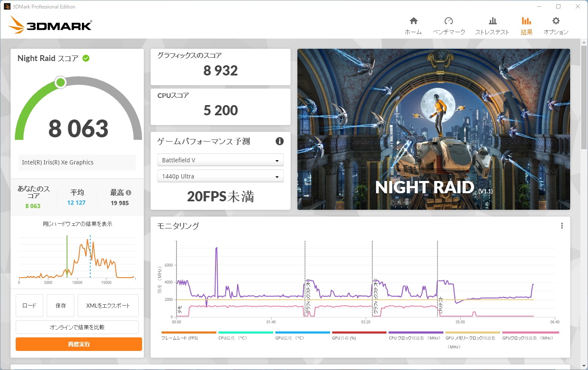
Task: Expand the 1440p Ultra resolution dropdown
Action: [220, 176]
